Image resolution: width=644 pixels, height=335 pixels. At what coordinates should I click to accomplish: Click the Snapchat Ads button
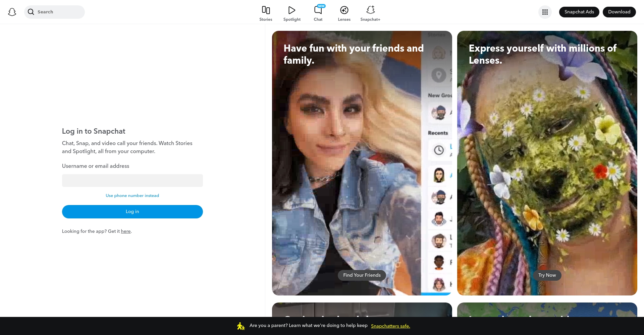tap(579, 12)
